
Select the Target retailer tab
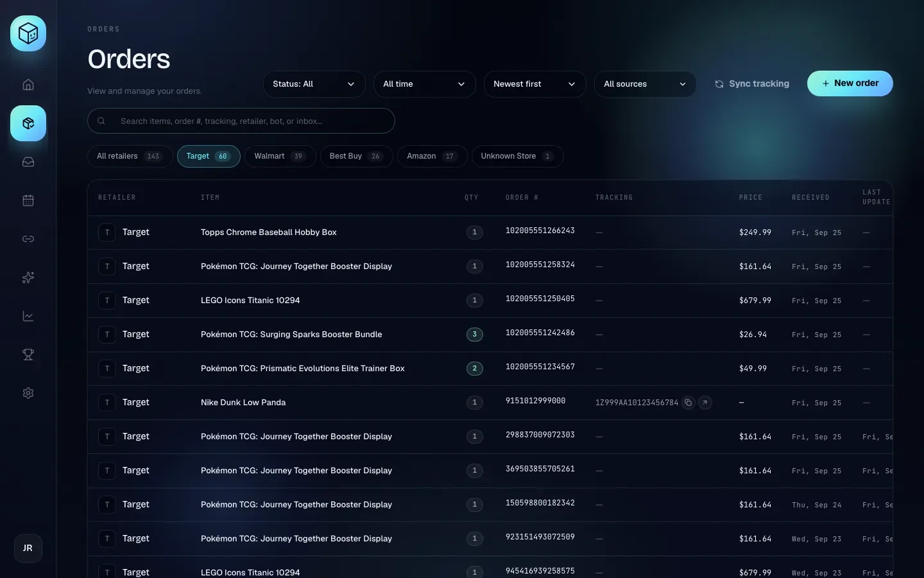(x=209, y=156)
